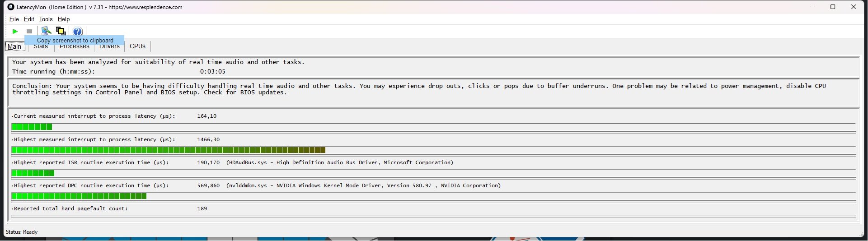Screen dimensions: 868x241
Task: Click the copy screenshot to clipboard icon
Action: [61, 31]
